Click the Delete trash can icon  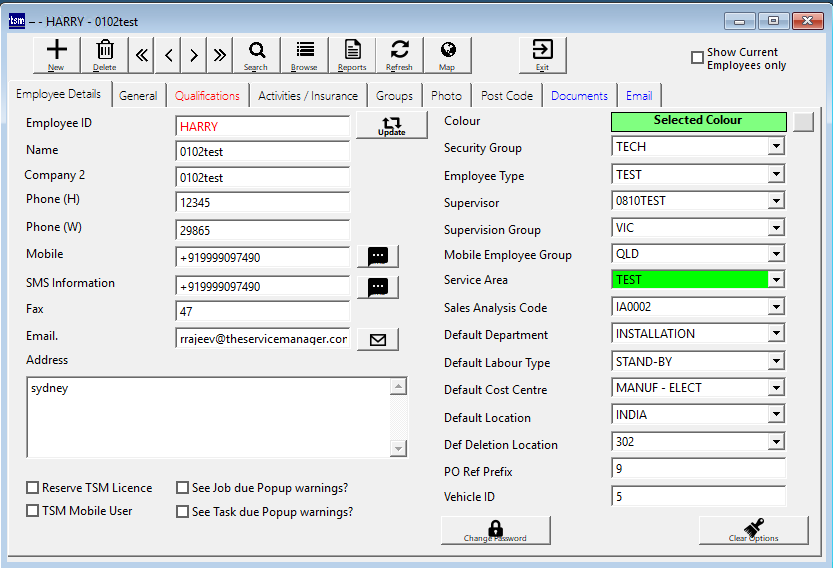pos(104,55)
